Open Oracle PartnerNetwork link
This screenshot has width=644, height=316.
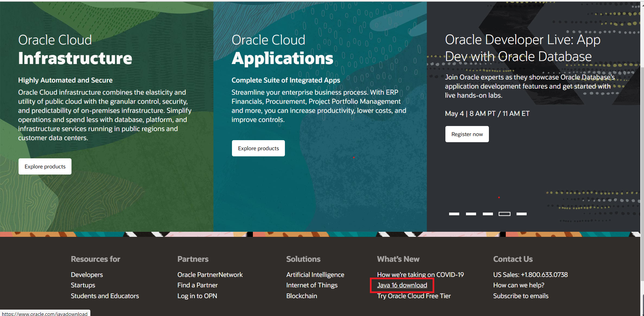coord(210,275)
